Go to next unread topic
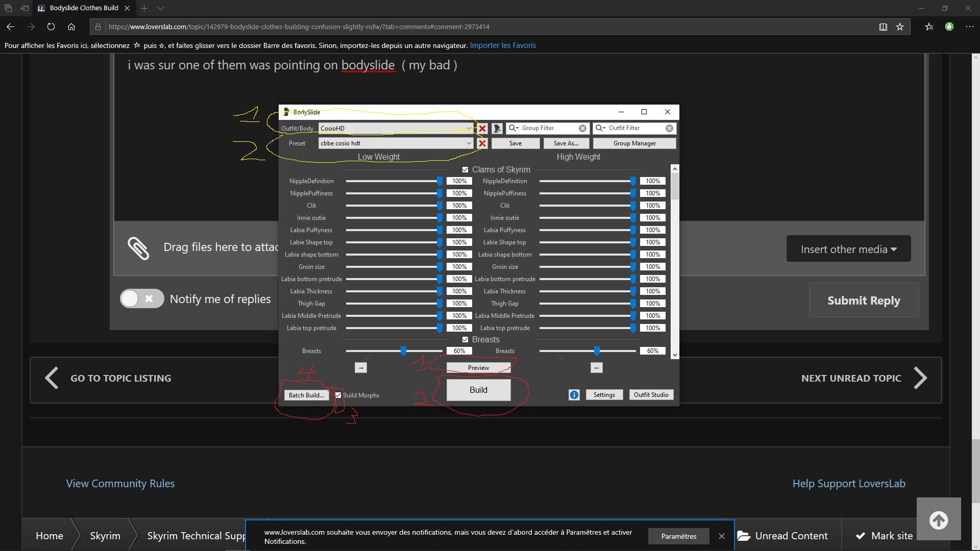 pyautogui.click(x=864, y=378)
